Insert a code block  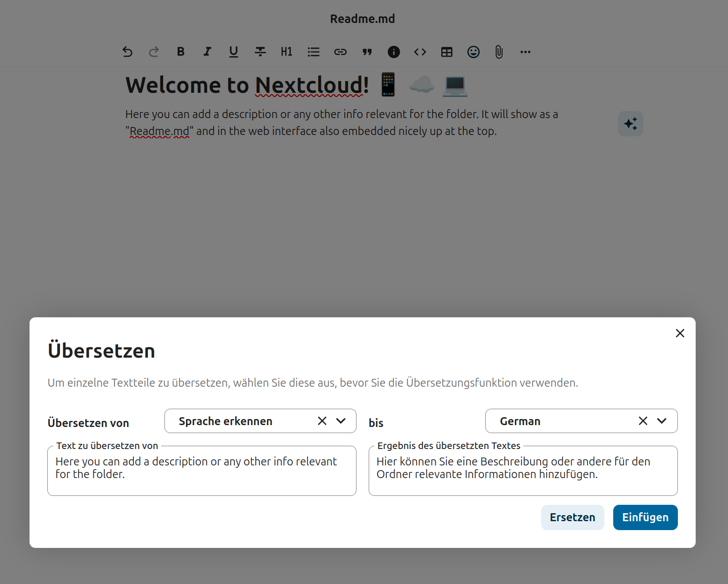click(420, 52)
